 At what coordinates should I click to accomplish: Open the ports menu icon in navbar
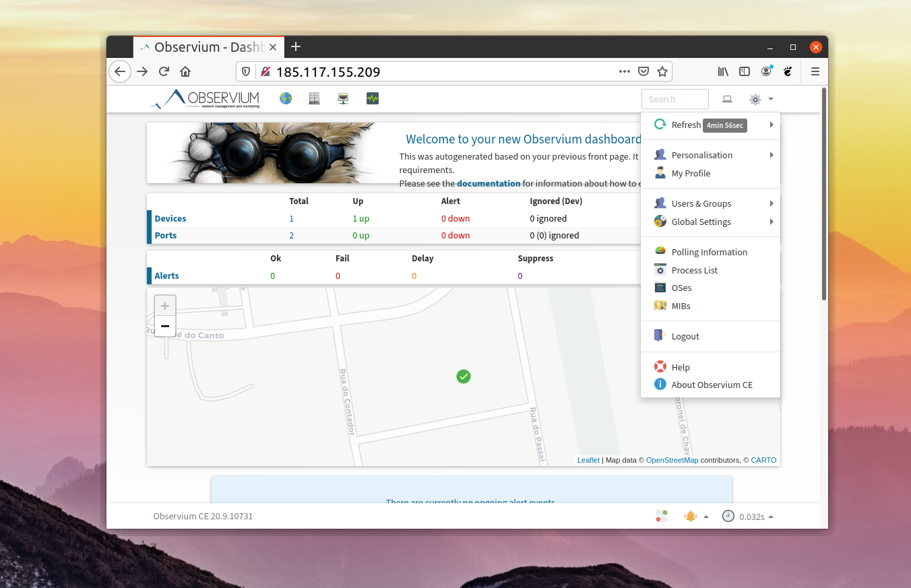pos(344,98)
